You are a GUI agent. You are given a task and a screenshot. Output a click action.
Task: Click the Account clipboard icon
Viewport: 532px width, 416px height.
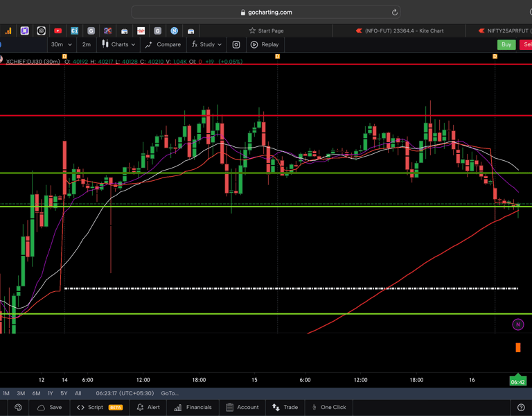tap(230, 407)
